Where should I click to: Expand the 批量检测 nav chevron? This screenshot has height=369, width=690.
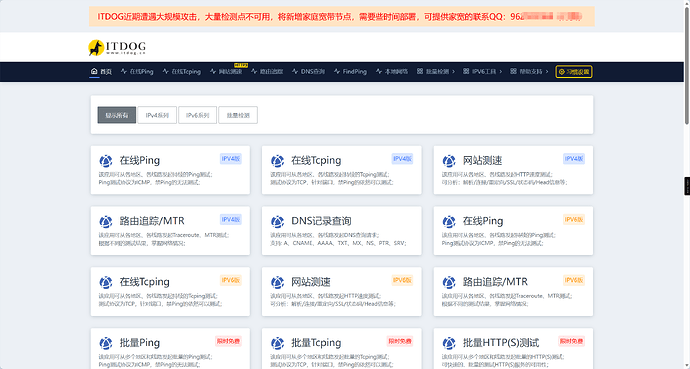tap(453, 71)
